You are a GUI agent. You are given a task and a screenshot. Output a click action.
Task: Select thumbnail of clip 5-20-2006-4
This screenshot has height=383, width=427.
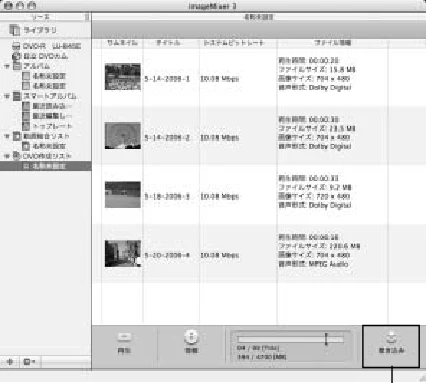(123, 253)
